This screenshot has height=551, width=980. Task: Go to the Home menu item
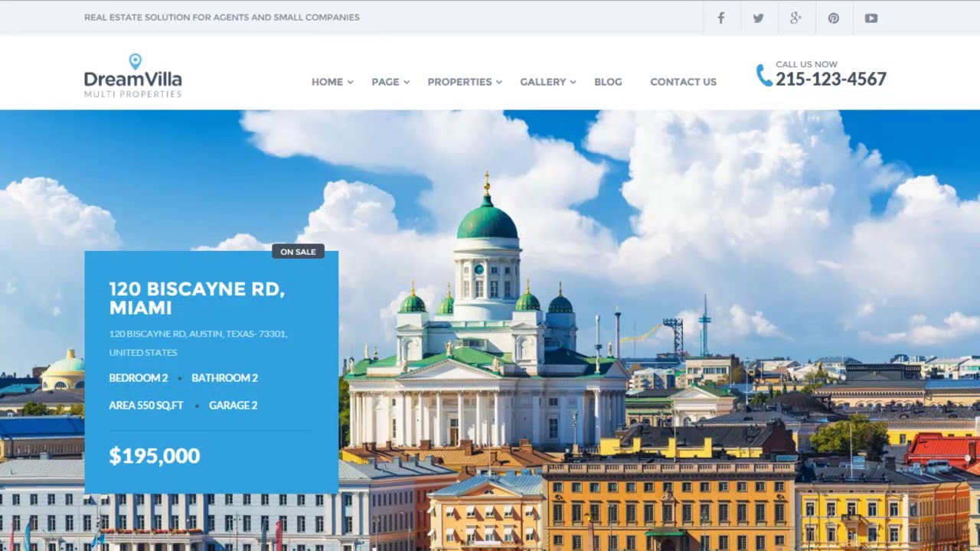[327, 82]
